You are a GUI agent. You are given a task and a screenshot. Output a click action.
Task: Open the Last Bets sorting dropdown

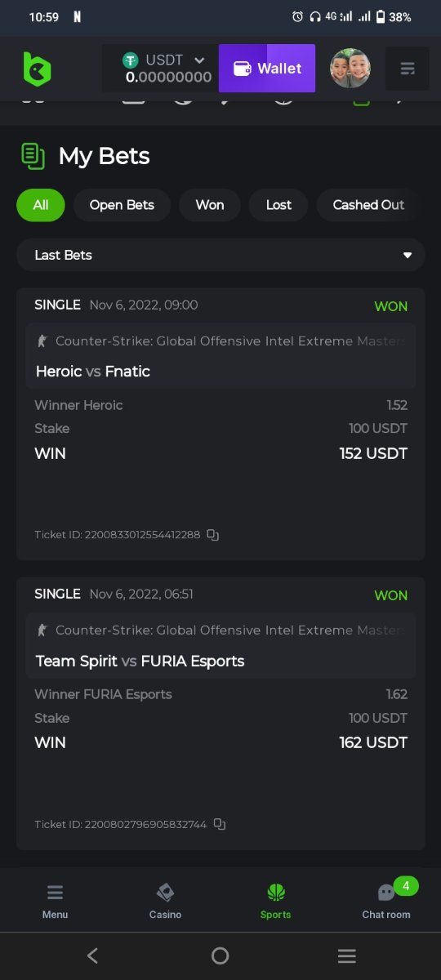pyautogui.click(x=220, y=255)
